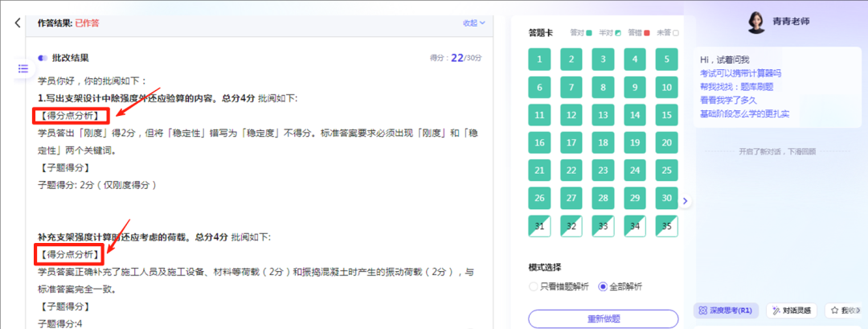Screen dimensions: 868x329
Task: Click question 28 tile
Action: (x=603, y=198)
